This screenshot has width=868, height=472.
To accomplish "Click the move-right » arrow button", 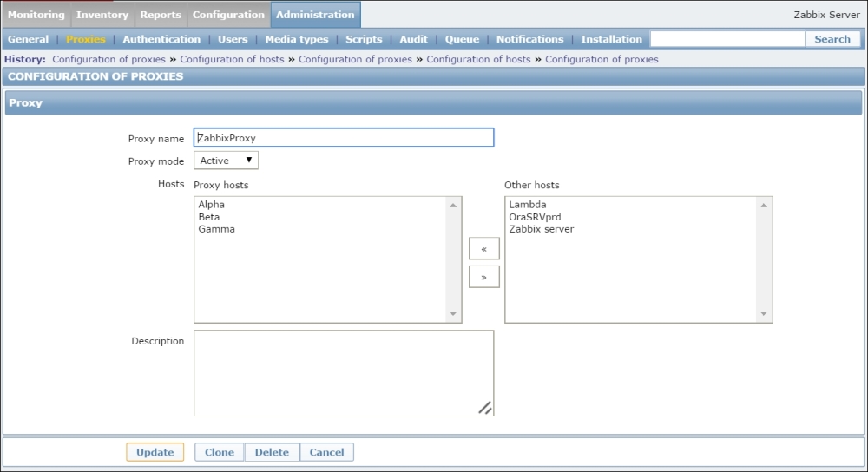I will point(483,277).
